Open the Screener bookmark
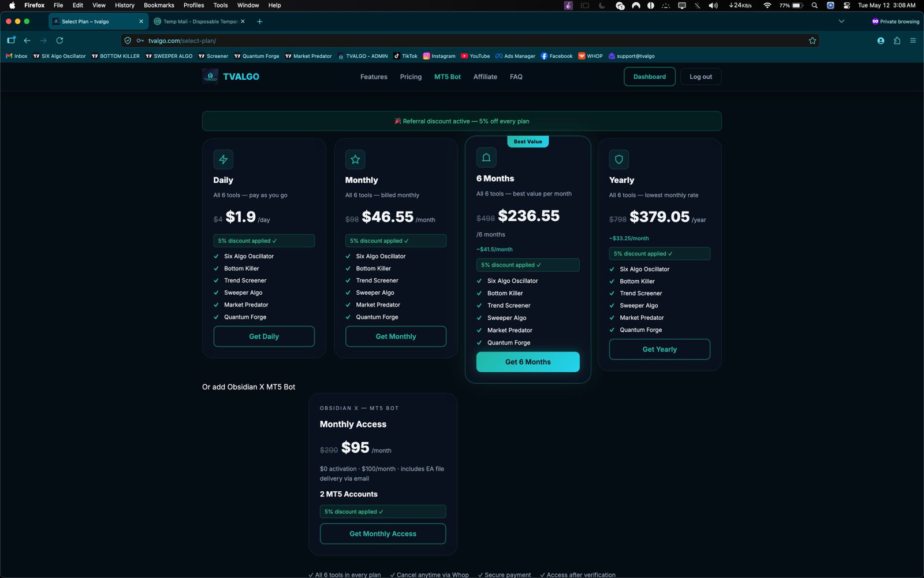The image size is (924, 578). point(213,56)
